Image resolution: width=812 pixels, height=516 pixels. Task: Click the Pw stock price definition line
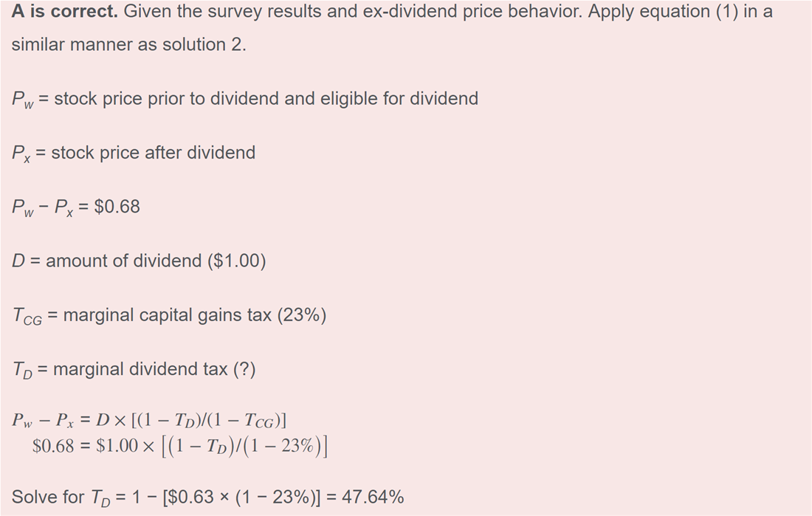point(245,99)
